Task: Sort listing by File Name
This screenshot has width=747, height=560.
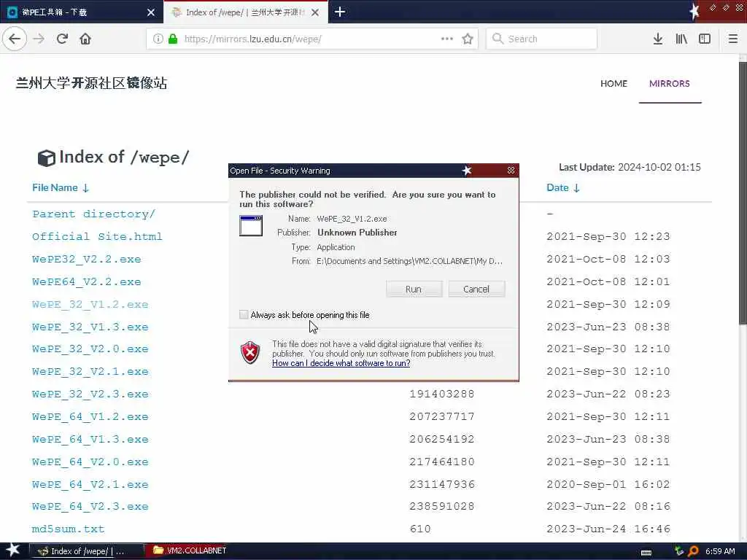Action: [61, 187]
